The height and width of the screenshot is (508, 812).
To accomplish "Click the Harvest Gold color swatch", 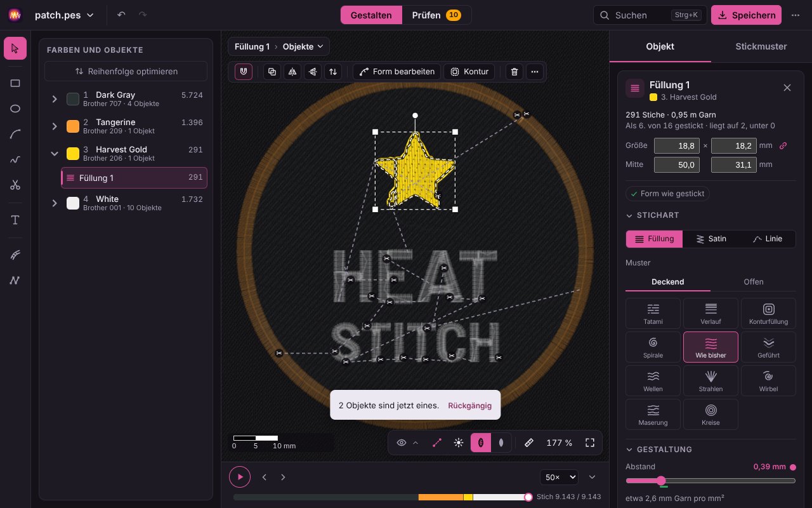I will (x=73, y=154).
